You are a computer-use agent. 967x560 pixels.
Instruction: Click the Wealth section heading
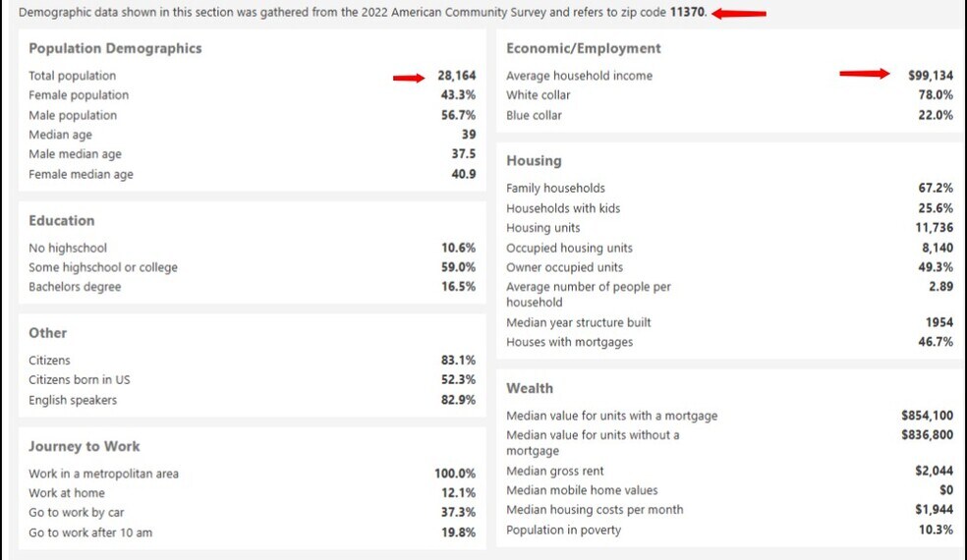(x=530, y=388)
